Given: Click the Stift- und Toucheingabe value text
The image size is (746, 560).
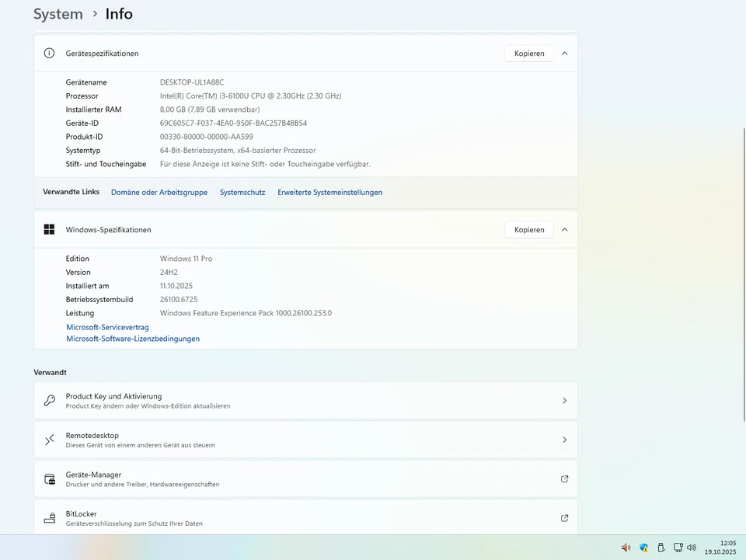Looking at the screenshot, I should tap(265, 164).
